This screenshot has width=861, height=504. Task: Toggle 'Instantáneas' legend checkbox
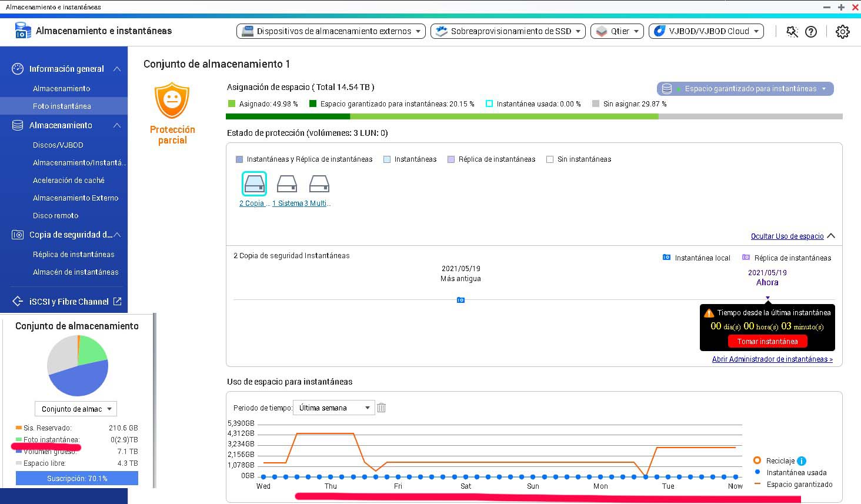pyautogui.click(x=387, y=159)
